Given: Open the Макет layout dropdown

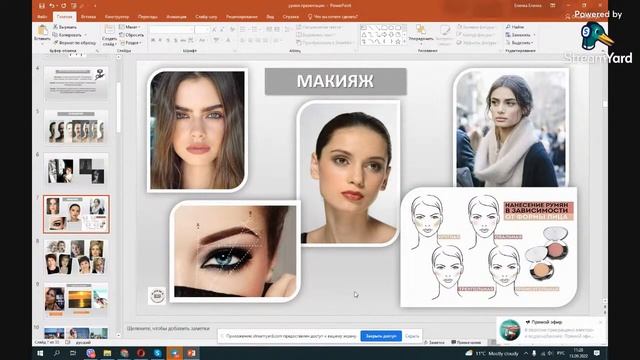Looking at the screenshot, I should (130, 27).
